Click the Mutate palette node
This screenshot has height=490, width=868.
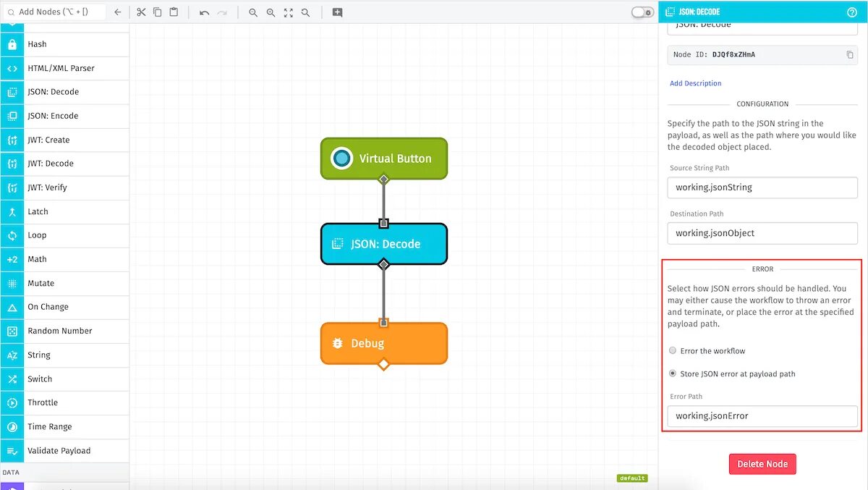tap(64, 283)
